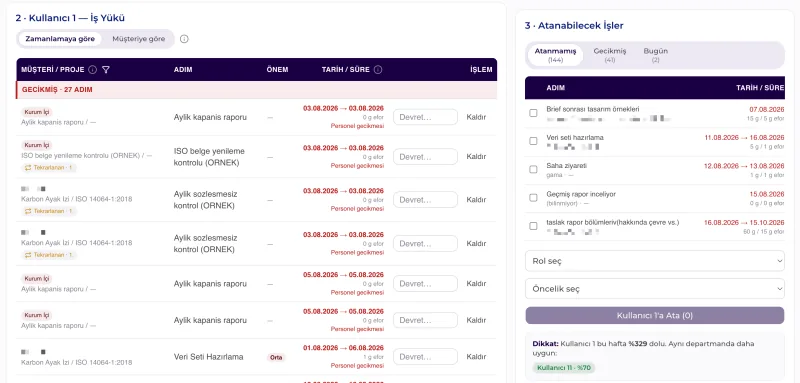
Task: Switch workload view to Zamanlamaya göre
Action: point(60,39)
